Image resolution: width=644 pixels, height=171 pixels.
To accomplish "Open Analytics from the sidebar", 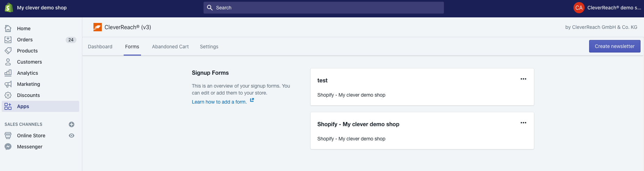I will click(27, 73).
